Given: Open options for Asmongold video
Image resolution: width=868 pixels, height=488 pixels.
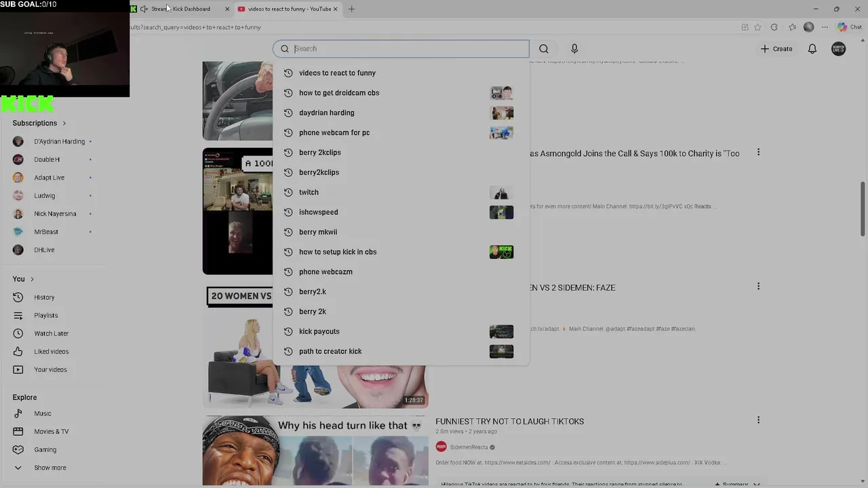Looking at the screenshot, I should click(x=758, y=152).
